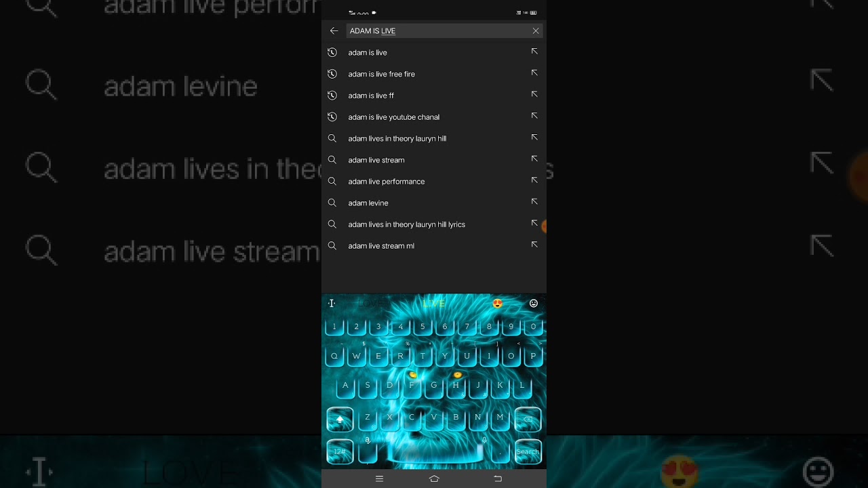Insert 'adam levine' using fill arrow
The height and width of the screenshot is (488, 868).
[534, 202]
